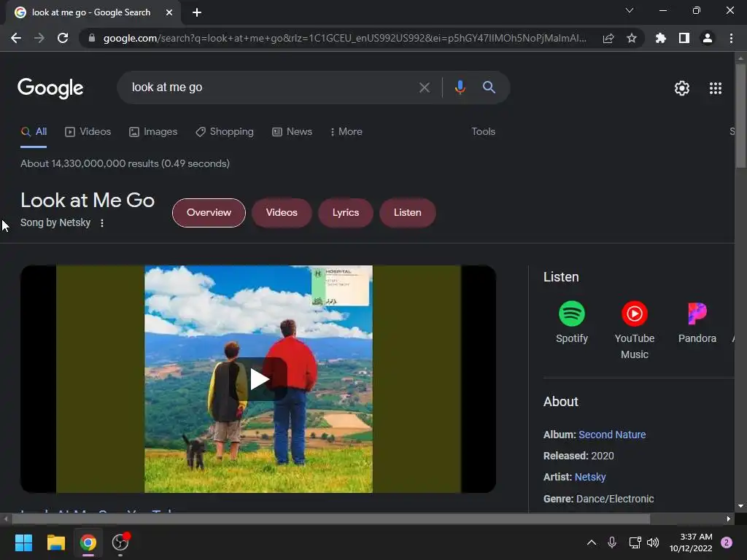Open File Explorer from the taskbar
This screenshot has width=747, height=560.
(55, 542)
